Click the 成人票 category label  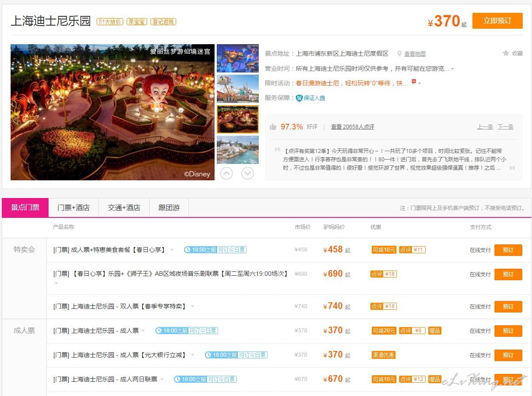point(24,330)
